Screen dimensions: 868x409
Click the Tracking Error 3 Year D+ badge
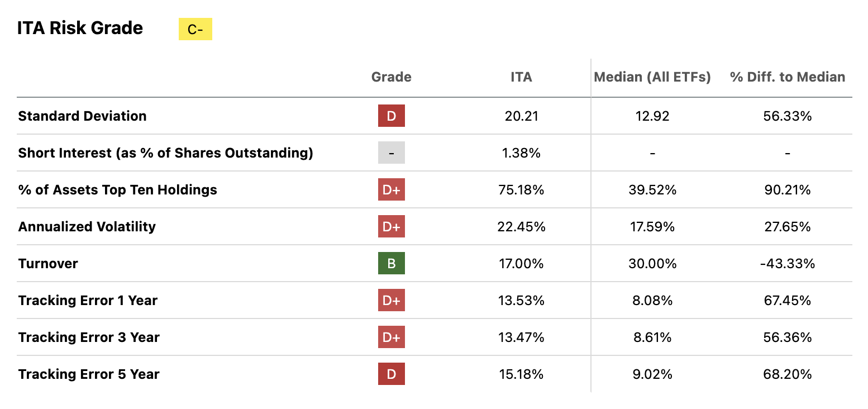391,337
